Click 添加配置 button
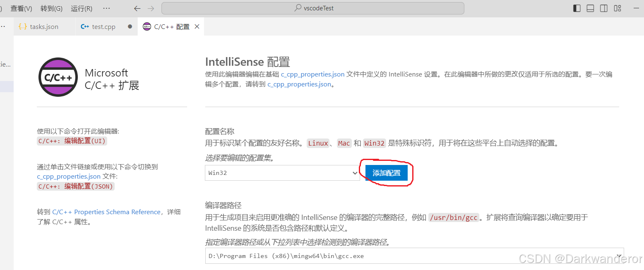The width and height of the screenshot is (644, 270). tap(387, 173)
